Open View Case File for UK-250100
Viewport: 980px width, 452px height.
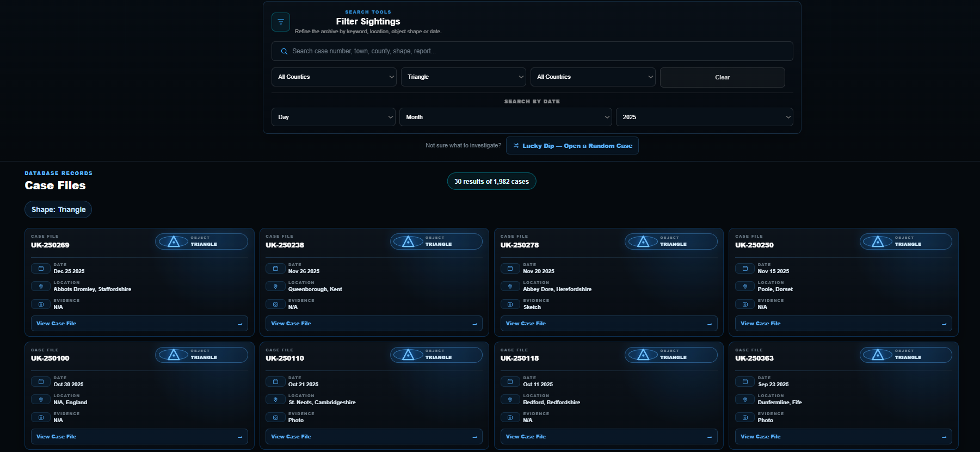pyautogui.click(x=139, y=437)
